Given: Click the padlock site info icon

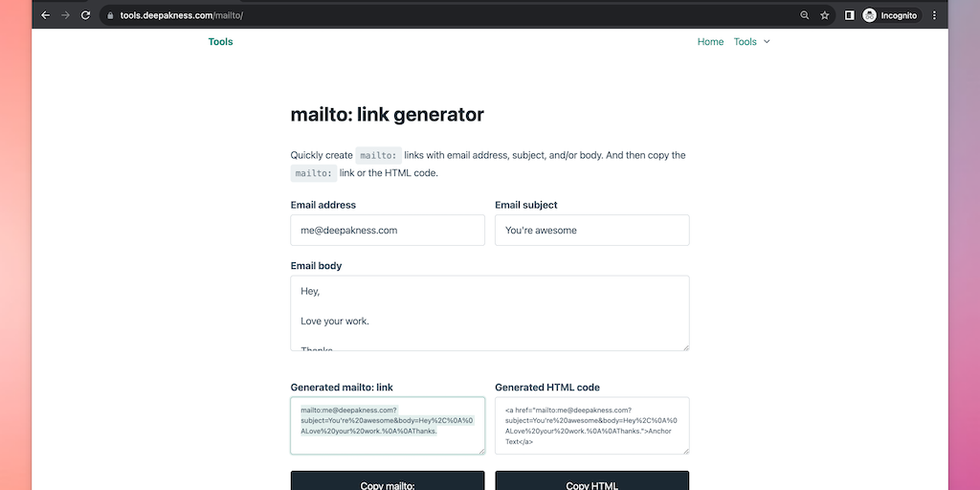Looking at the screenshot, I should click(x=110, y=15).
